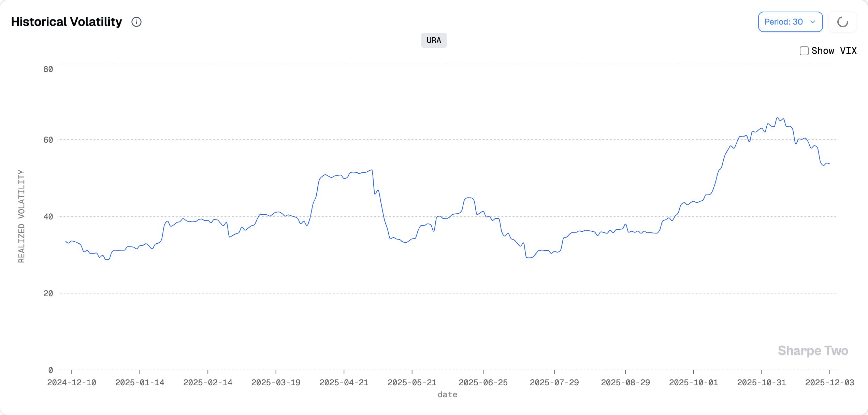Screen dimensions: 868x415
Task: Select the 2025-06-25 x-axis date label
Action: (x=483, y=383)
